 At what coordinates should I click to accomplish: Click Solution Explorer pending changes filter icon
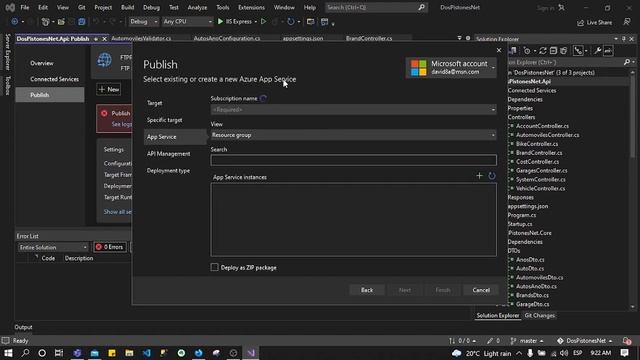pyautogui.click(x=527, y=51)
